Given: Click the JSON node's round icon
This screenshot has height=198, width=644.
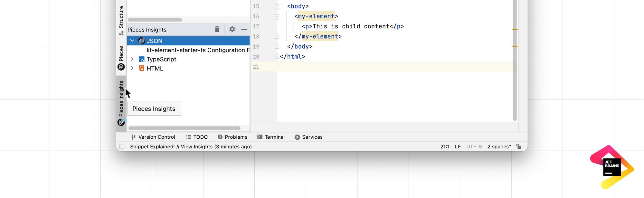Looking at the screenshot, I should point(141,41).
